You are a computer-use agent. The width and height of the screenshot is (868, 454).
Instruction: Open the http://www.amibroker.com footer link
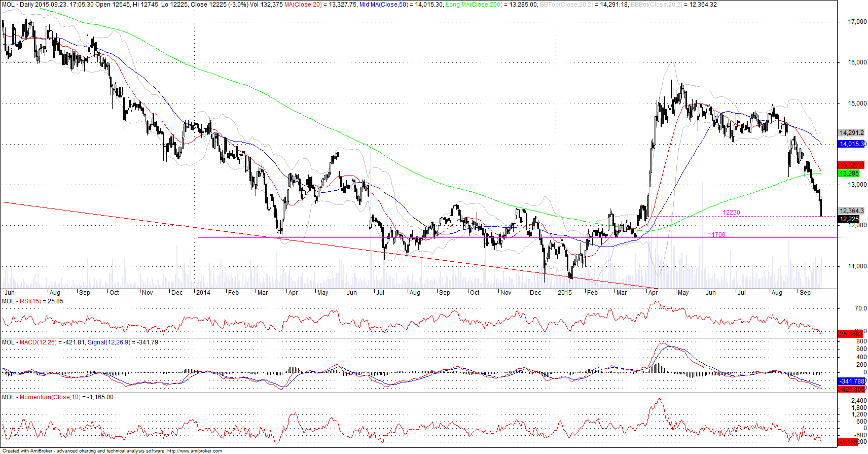click(194, 451)
